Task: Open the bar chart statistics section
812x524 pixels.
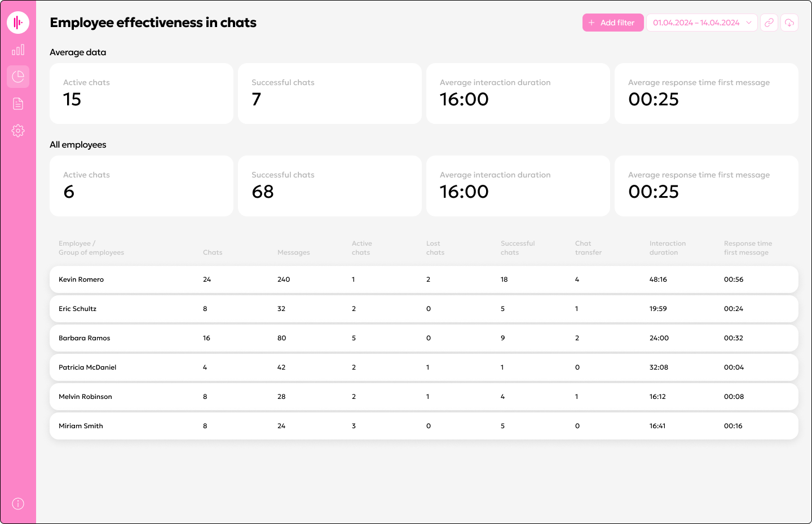Action: click(18, 50)
